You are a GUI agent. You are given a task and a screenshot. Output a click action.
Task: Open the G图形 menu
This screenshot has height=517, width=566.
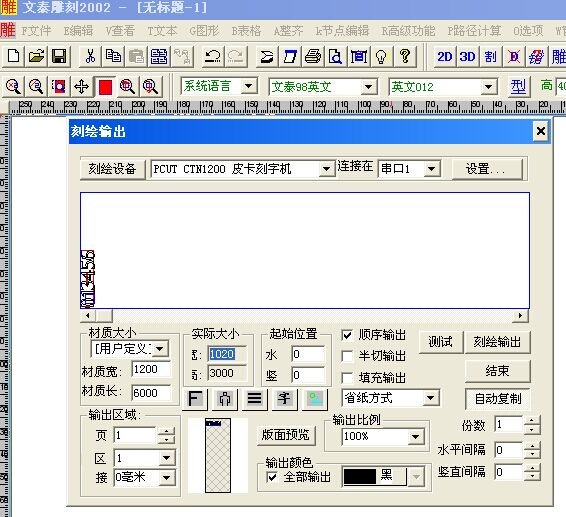pos(204,31)
